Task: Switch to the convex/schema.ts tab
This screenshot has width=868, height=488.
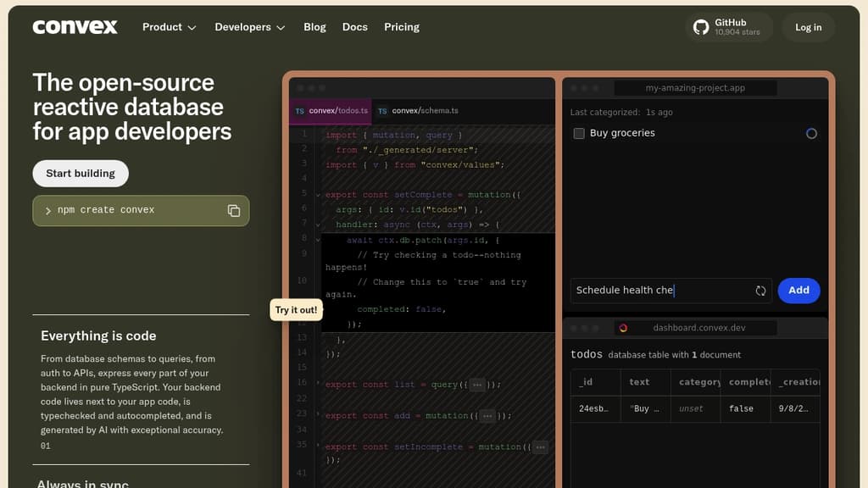Action: (x=424, y=111)
